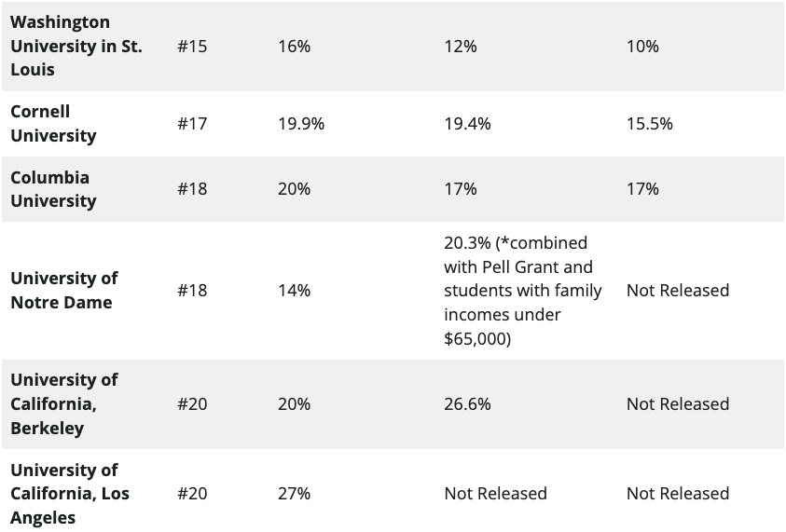Click the 10% cell for Washington University

[642, 46]
